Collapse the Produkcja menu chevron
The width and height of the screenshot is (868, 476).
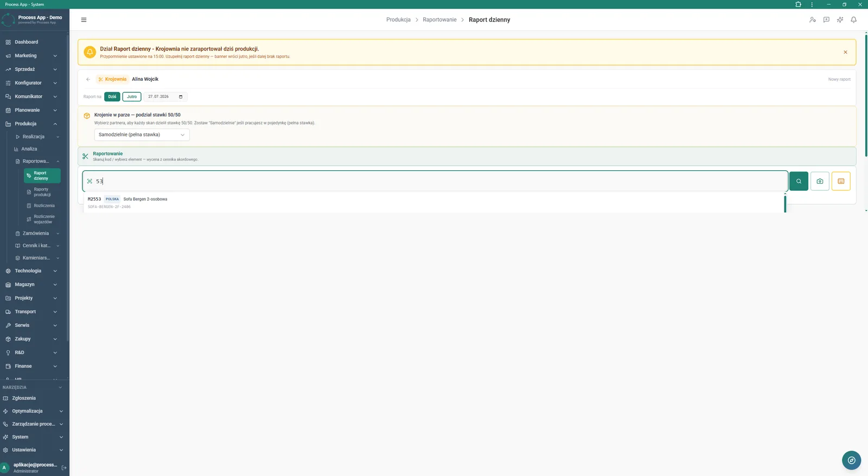(x=55, y=124)
